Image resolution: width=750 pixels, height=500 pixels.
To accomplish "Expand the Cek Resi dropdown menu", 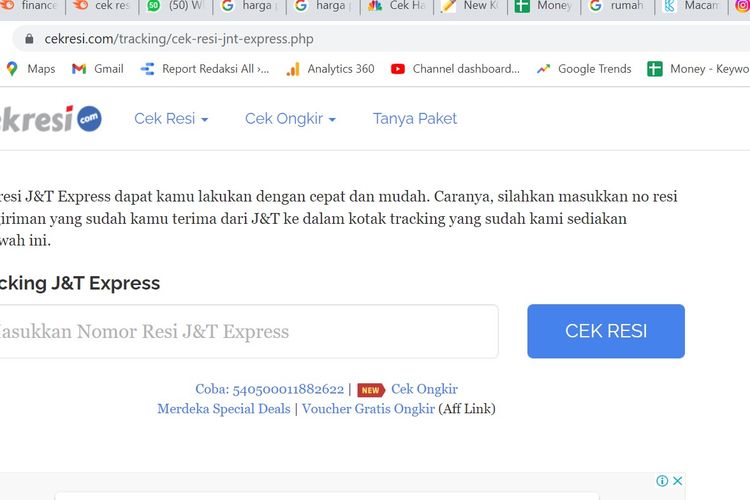I will click(171, 118).
